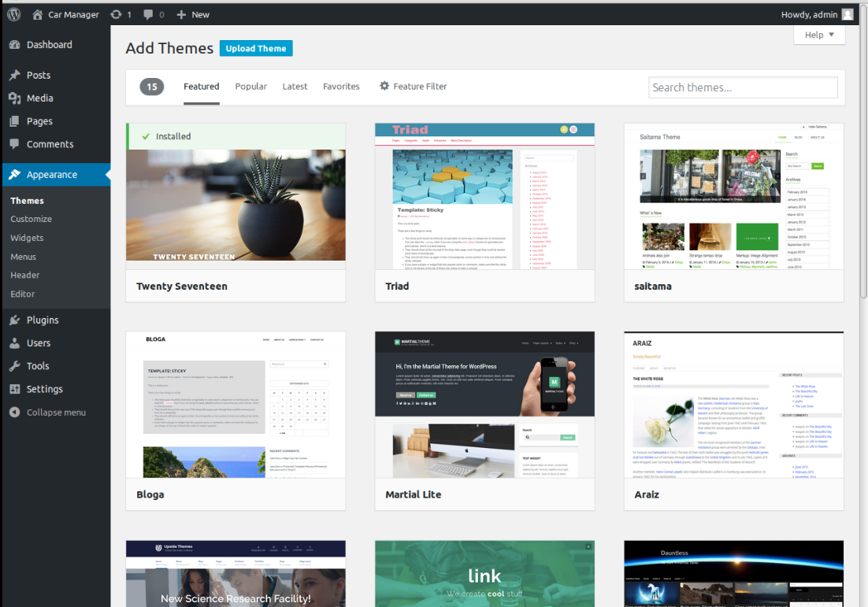Open the Dauntless theme preview
Viewport: 868px width, 607px height.
point(734,574)
